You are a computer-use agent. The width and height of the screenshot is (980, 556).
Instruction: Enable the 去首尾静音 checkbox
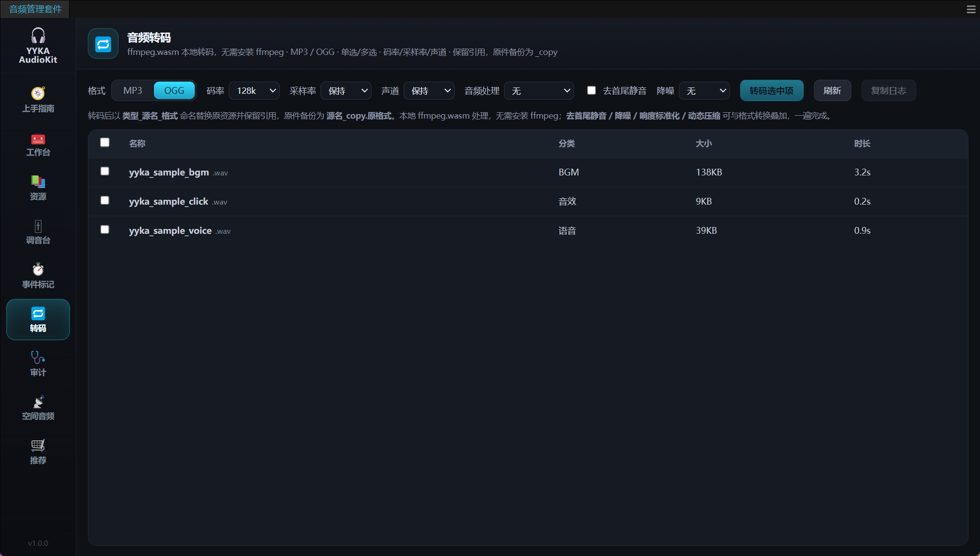(x=591, y=90)
